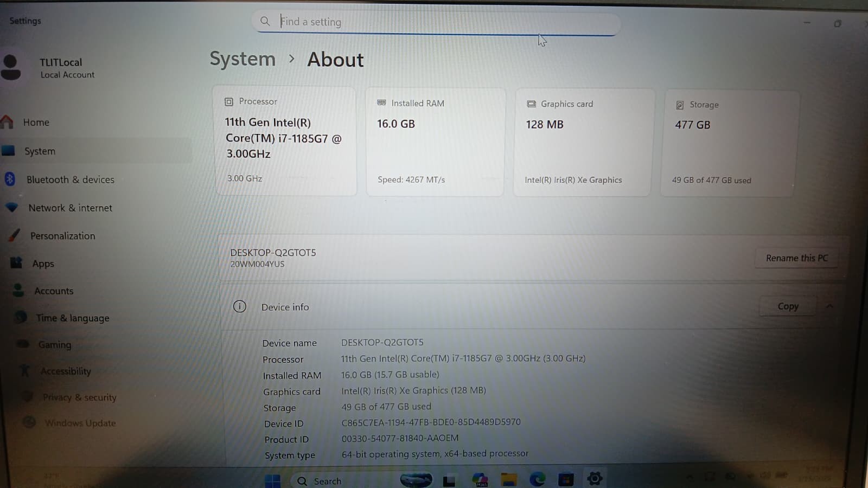Click the Personalization paintbrush icon
Image resolution: width=868 pixels, height=488 pixels.
click(15, 235)
